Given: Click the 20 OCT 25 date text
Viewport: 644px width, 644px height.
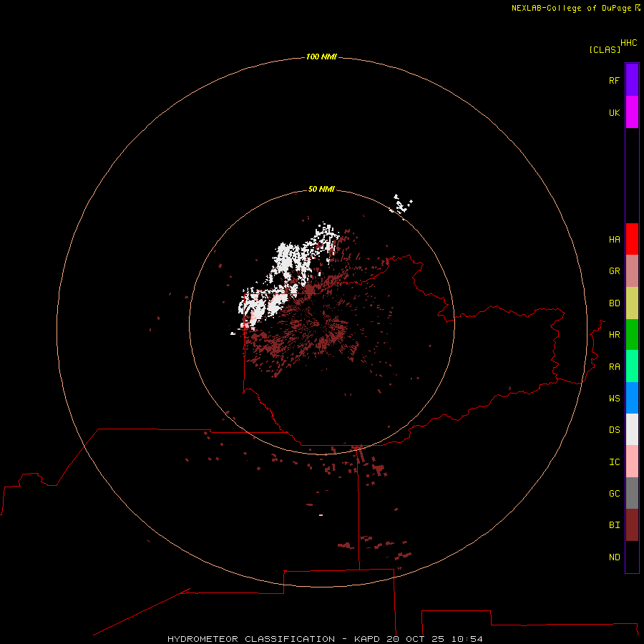Looking at the screenshot, I should coord(416,639).
